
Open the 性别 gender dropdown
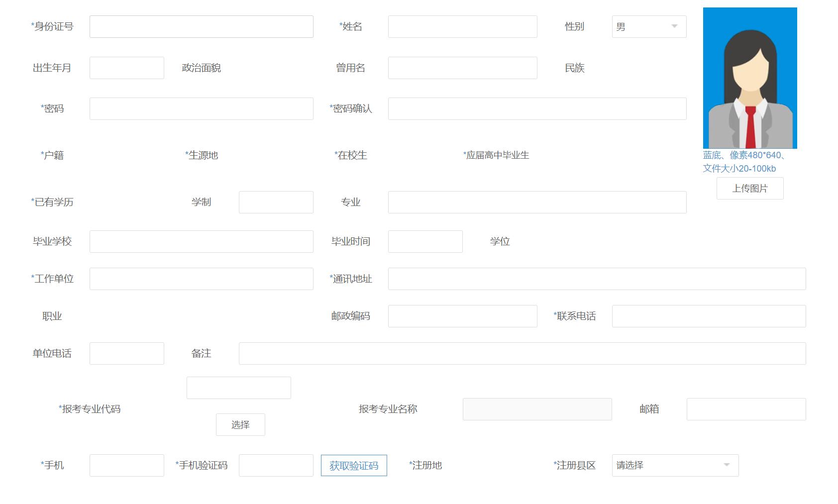pyautogui.click(x=648, y=26)
